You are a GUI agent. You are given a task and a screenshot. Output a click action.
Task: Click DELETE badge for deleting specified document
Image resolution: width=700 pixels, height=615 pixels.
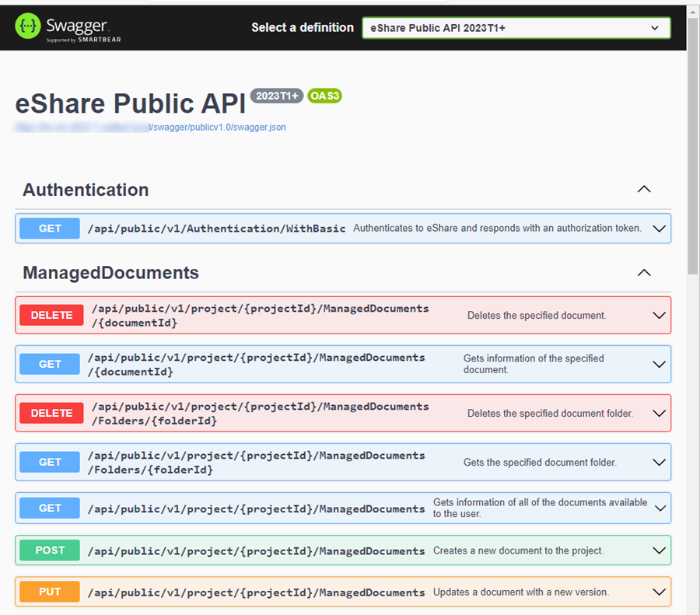click(51, 315)
